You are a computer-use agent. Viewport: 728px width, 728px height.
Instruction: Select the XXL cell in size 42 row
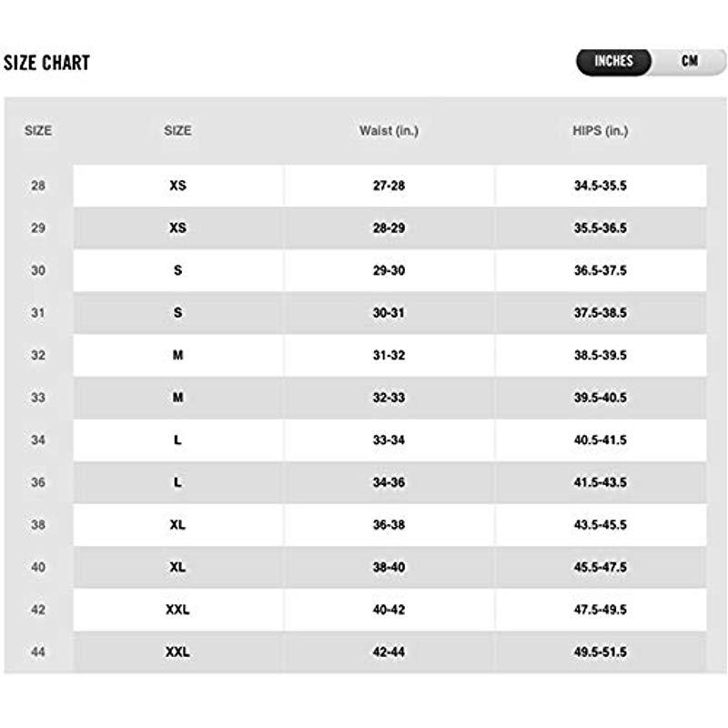pos(177,609)
